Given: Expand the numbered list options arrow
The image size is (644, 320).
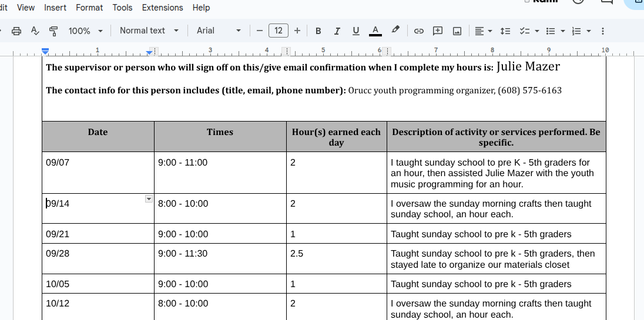Looking at the screenshot, I should (589, 31).
